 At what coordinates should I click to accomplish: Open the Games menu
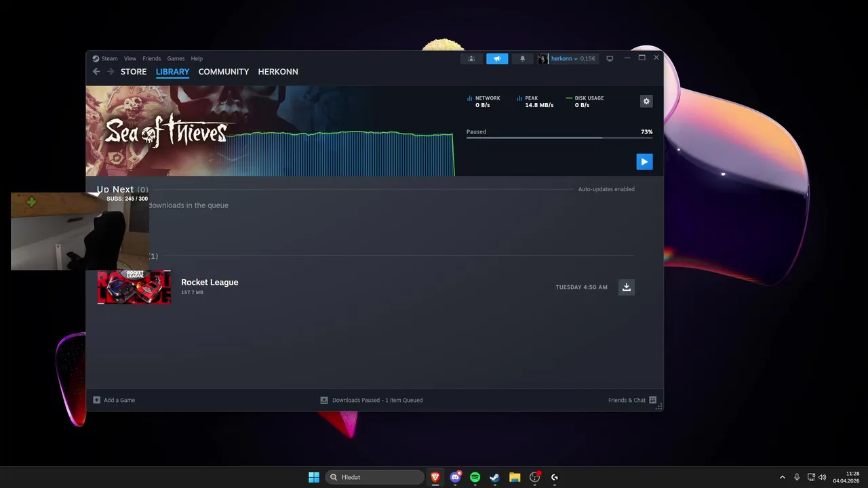[x=176, y=58]
